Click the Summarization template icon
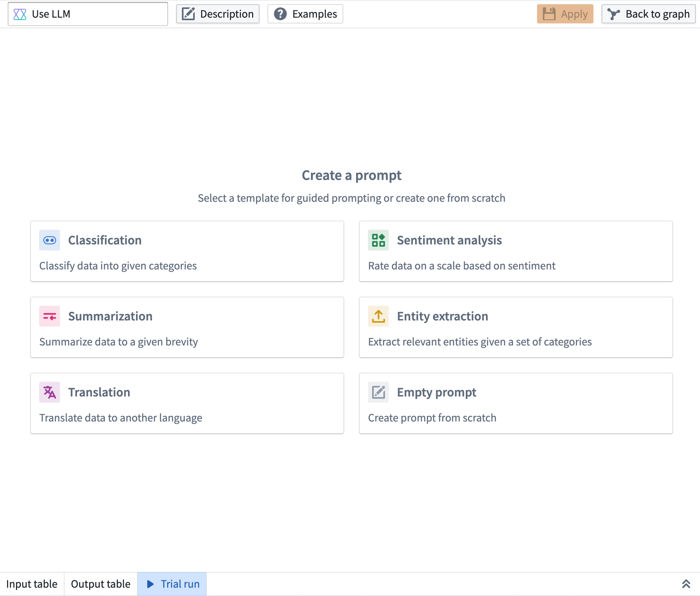The width and height of the screenshot is (700, 596). 49,315
